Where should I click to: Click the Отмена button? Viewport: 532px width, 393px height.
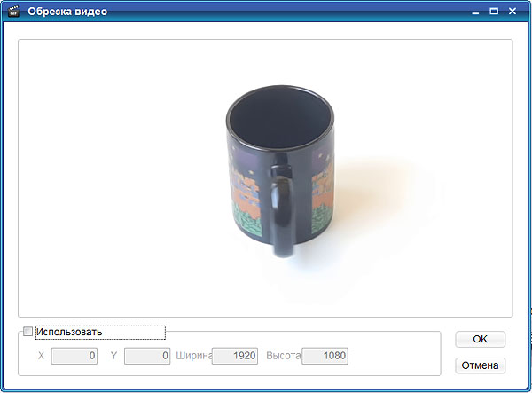click(x=480, y=365)
